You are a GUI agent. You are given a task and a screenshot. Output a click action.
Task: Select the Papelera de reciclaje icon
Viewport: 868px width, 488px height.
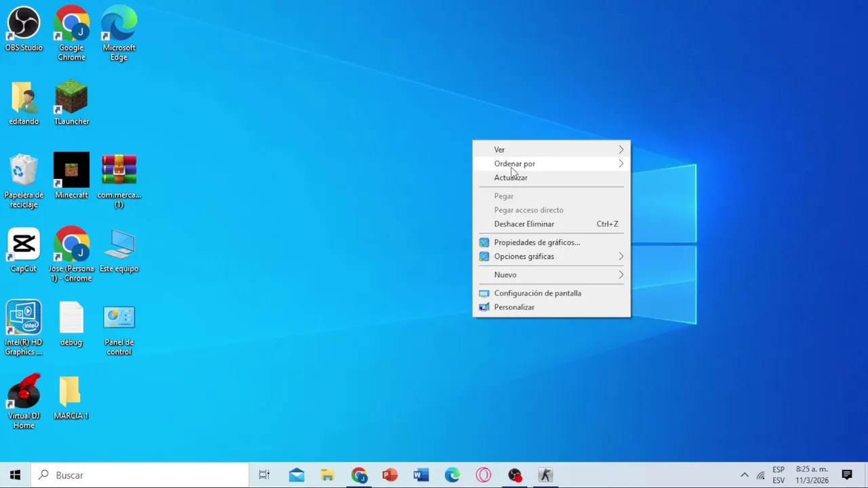coord(24,181)
